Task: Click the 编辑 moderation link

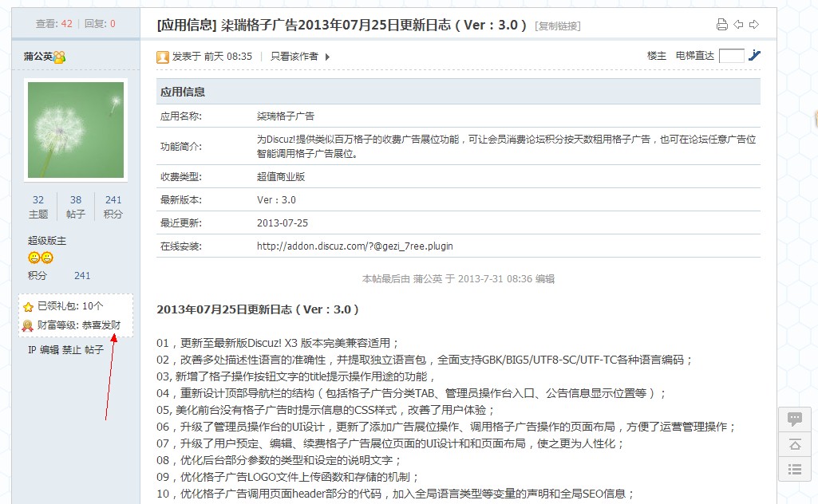Action: (x=49, y=350)
